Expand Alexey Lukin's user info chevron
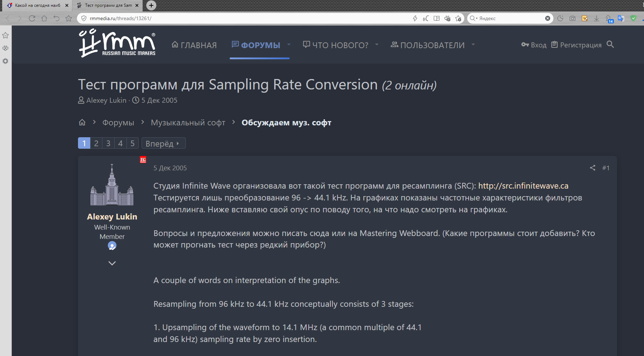Image resolution: width=644 pixels, height=356 pixels. tap(112, 263)
